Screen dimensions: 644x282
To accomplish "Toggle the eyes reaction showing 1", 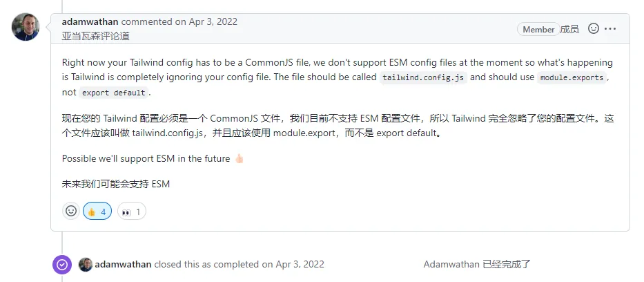I will click(x=131, y=211).
